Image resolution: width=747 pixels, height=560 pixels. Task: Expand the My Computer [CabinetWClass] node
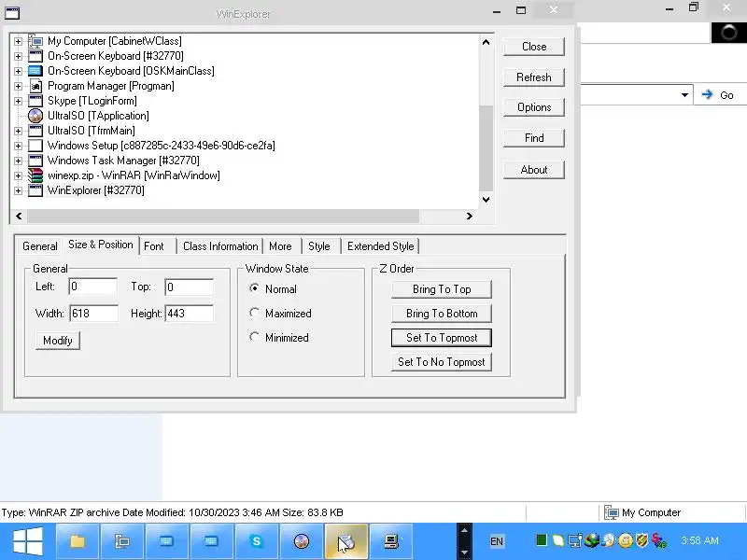click(x=18, y=41)
